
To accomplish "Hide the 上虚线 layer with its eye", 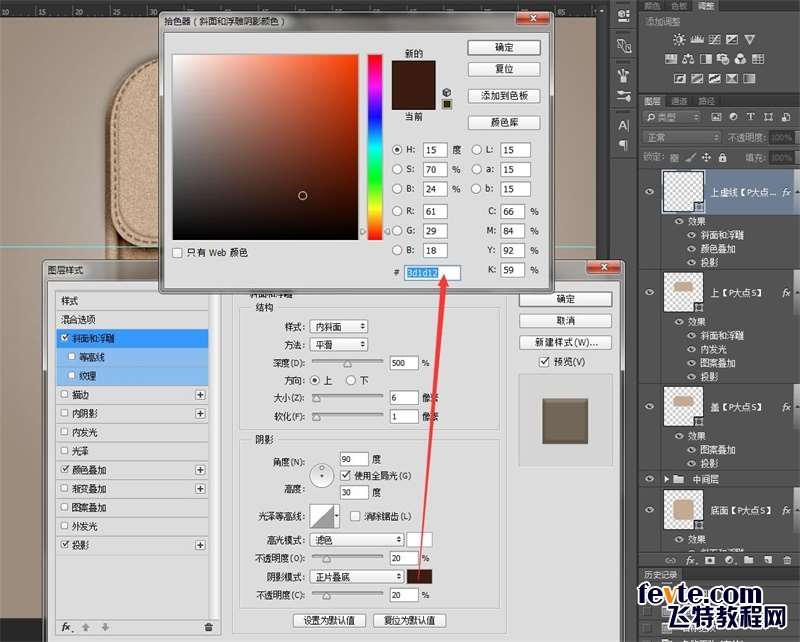I will tap(649, 192).
